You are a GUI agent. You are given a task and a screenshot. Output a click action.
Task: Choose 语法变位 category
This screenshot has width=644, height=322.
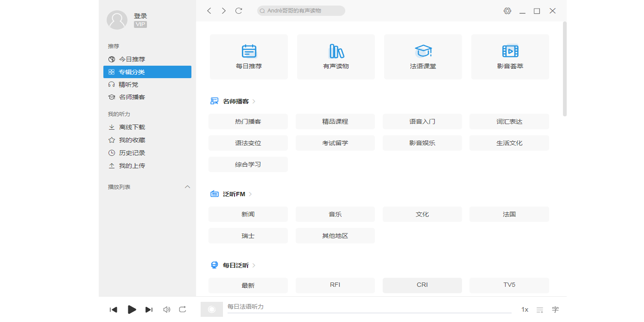[248, 143]
